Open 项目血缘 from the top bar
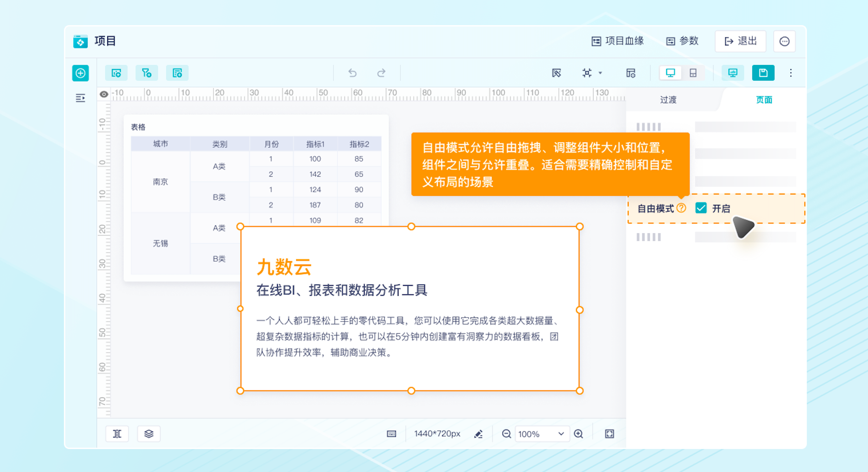This screenshot has width=868, height=472. [618, 41]
